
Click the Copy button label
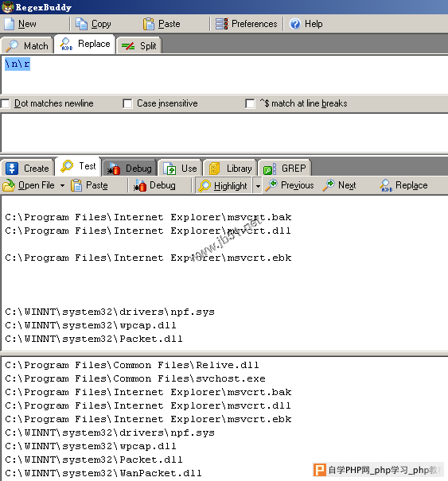point(101,24)
